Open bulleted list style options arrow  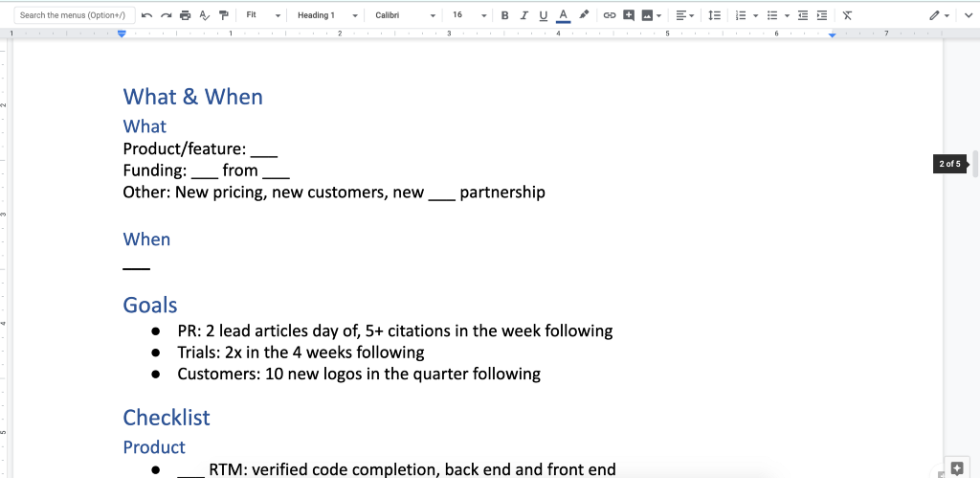(787, 15)
